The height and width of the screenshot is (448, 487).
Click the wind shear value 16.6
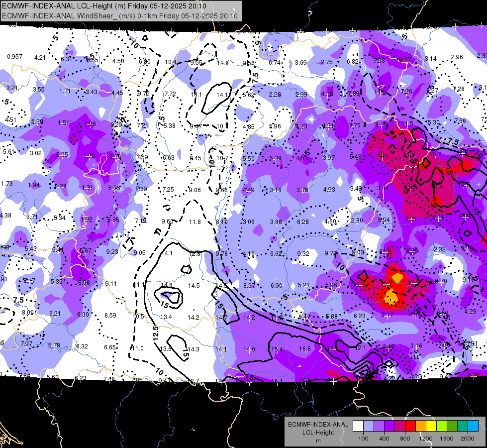click(x=304, y=349)
